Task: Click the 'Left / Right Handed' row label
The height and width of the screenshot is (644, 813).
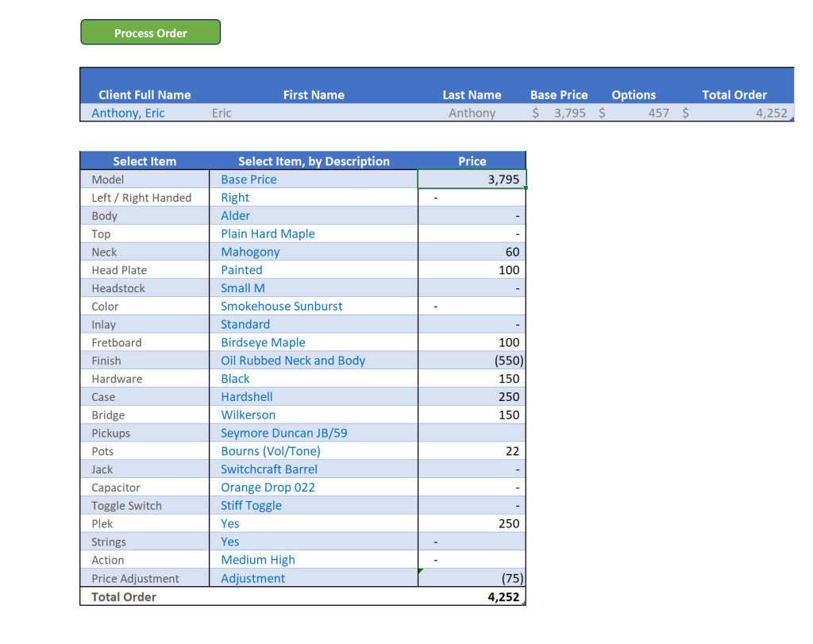Action: [141, 198]
